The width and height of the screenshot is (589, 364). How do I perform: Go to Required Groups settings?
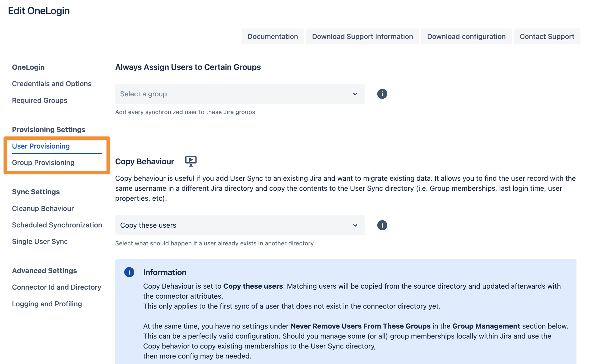(x=39, y=100)
